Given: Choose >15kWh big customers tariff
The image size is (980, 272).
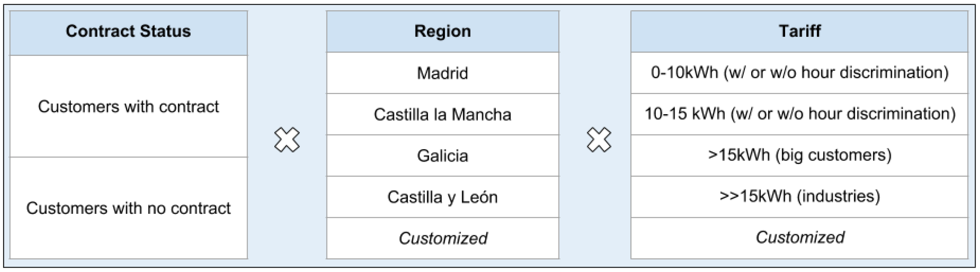Looking at the screenshot, I should (799, 155).
